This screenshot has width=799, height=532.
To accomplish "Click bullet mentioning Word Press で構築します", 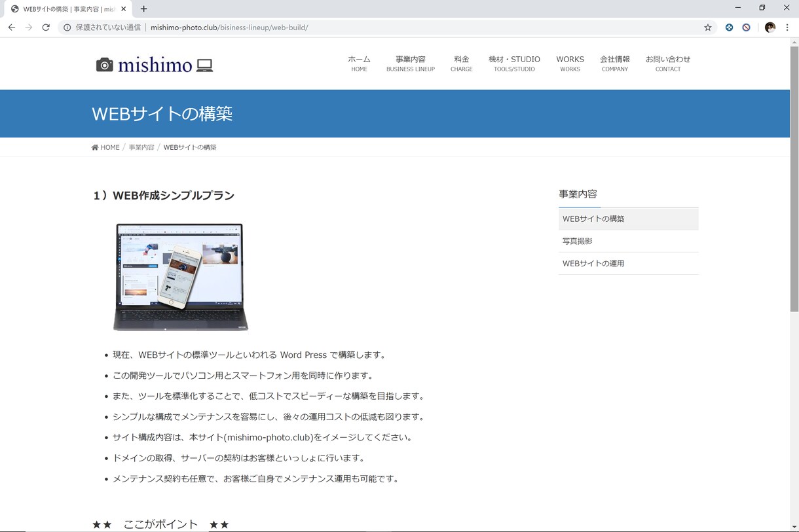I will 250,355.
